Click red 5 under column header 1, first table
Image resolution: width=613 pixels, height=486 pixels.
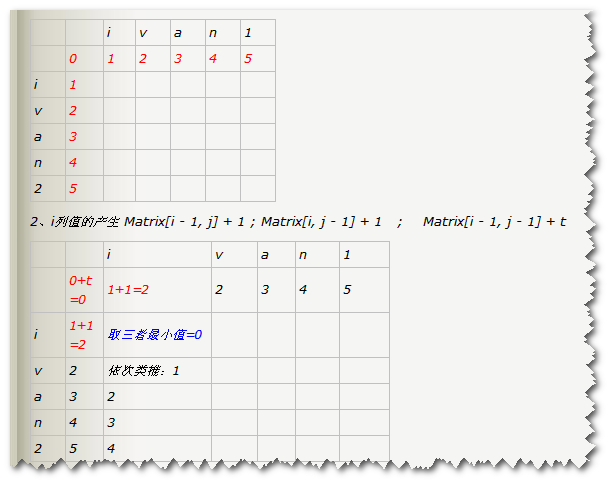[248, 59]
